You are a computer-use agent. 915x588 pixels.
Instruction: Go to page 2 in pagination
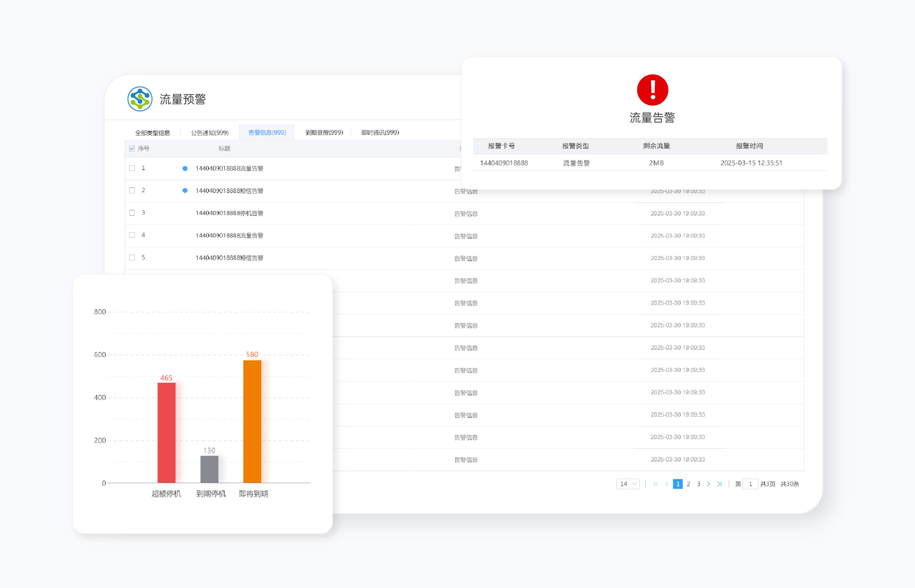(688, 484)
